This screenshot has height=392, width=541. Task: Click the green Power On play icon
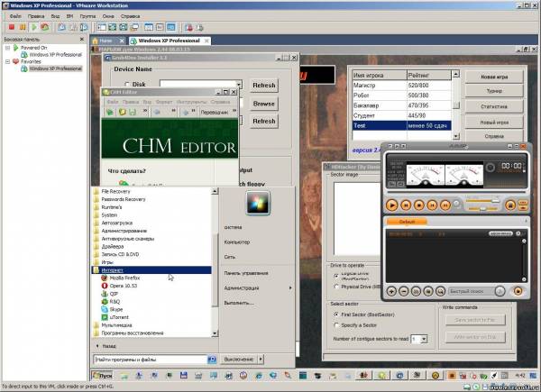[34, 27]
